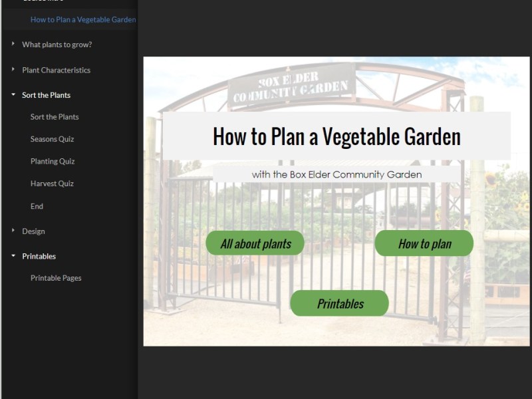Select the 'Sort the Plants' sub-lesson

pyautogui.click(x=53, y=116)
